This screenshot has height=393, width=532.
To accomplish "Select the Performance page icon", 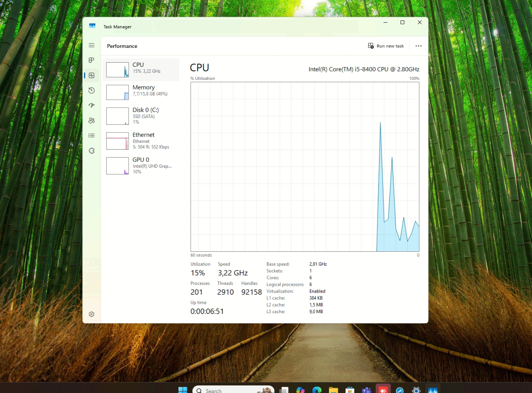I will (92, 76).
